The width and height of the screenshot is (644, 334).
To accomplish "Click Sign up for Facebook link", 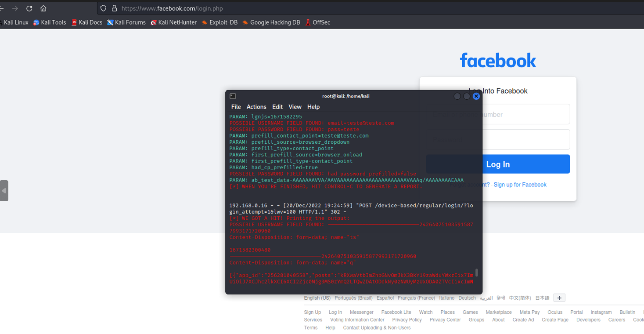I will pyautogui.click(x=520, y=185).
